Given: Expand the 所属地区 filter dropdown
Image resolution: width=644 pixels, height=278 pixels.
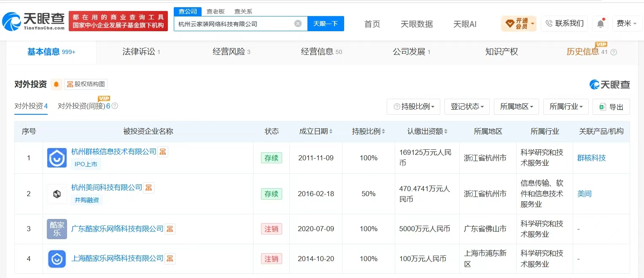Looking at the screenshot, I should [x=516, y=107].
